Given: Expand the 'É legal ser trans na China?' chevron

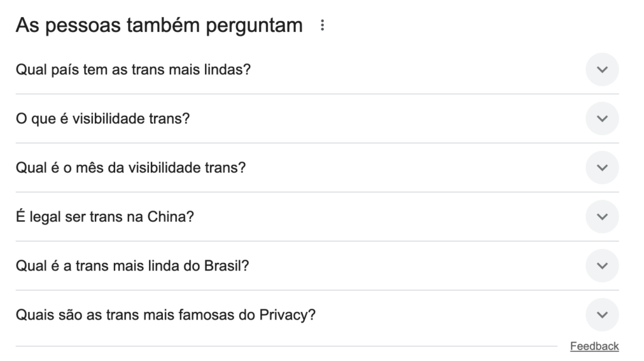Looking at the screenshot, I should [602, 217].
